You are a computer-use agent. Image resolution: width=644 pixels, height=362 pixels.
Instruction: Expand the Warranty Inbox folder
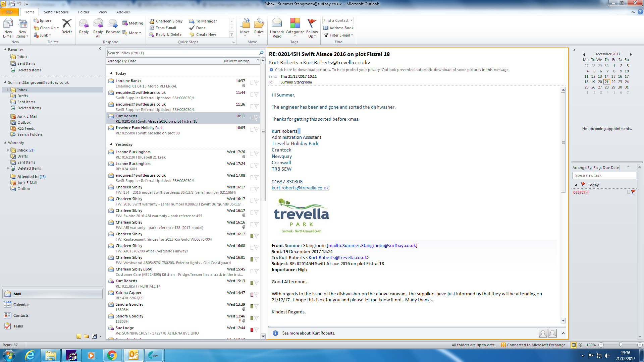[x=8, y=150]
